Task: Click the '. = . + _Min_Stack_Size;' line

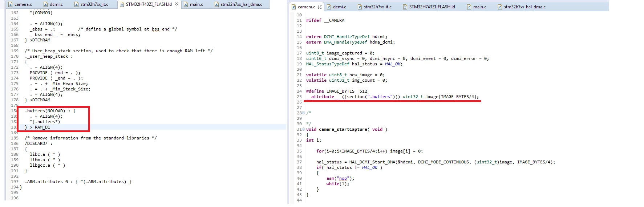Action: (60, 89)
